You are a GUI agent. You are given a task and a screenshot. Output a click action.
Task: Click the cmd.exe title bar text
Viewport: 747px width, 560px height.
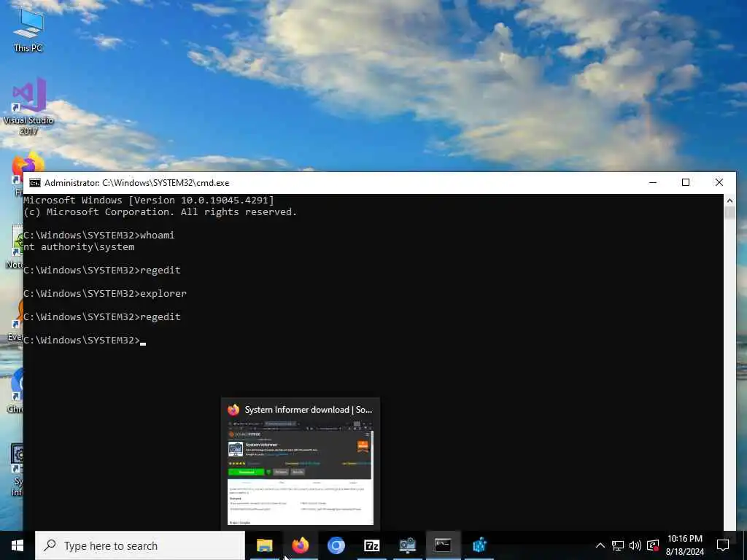(136, 183)
